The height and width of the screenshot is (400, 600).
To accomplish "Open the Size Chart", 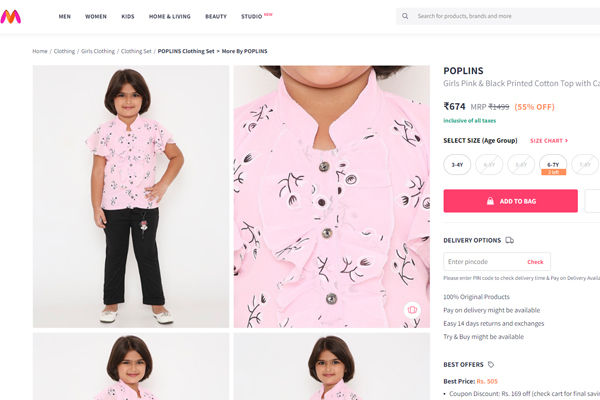I will coord(548,141).
